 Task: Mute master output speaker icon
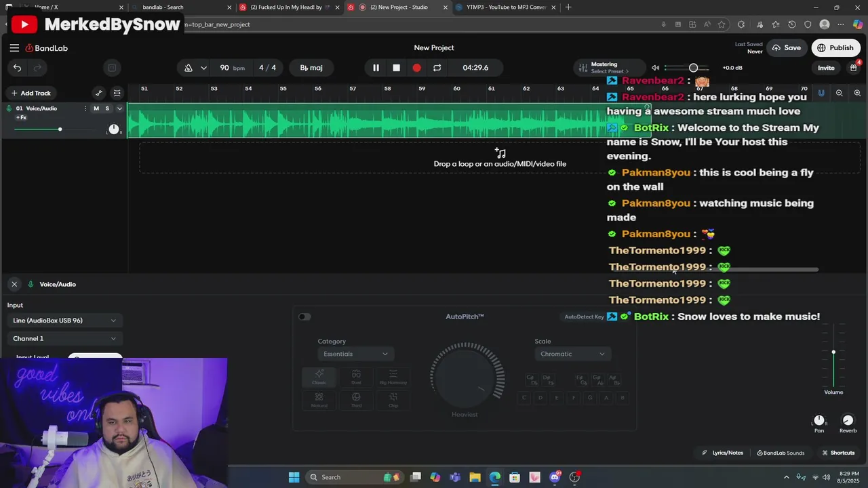[655, 68]
